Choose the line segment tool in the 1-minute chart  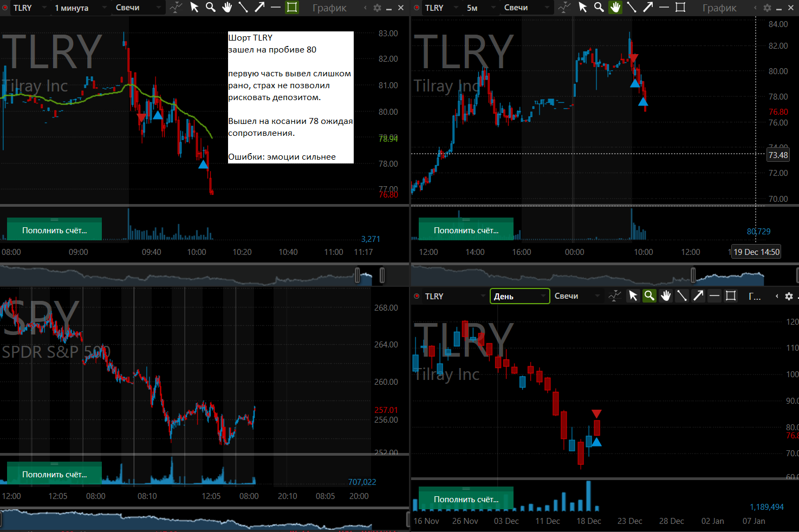point(243,8)
